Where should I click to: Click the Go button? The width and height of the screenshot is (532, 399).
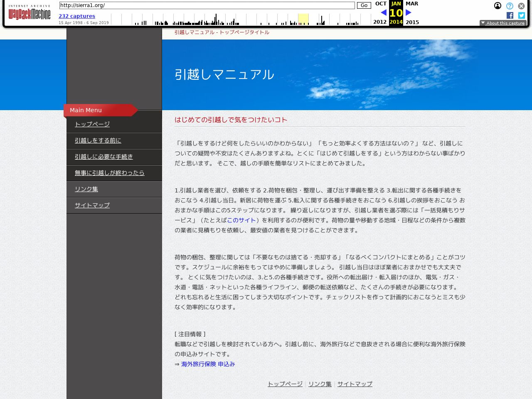point(364,5)
